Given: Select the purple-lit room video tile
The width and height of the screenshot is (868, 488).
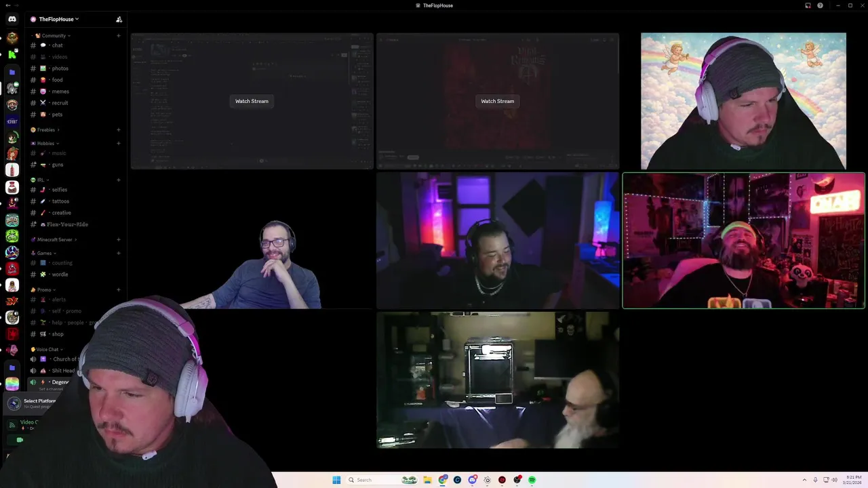Looking at the screenshot, I should [x=498, y=241].
